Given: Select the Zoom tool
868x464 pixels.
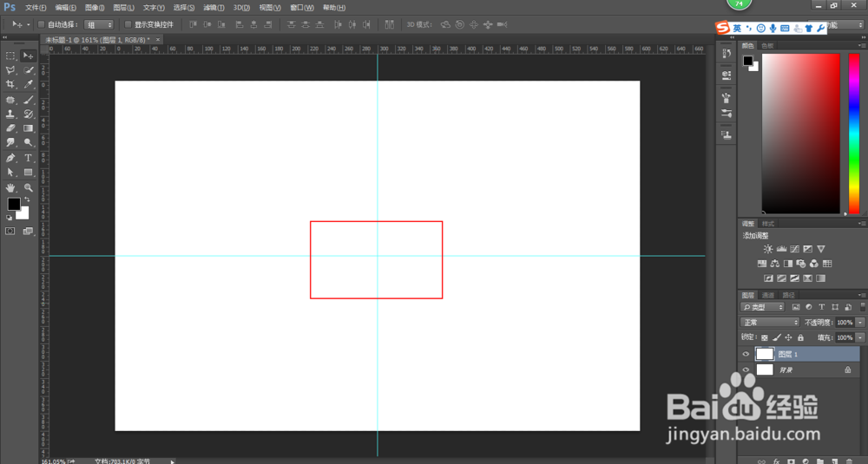Looking at the screenshot, I should (x=29, y=188).
